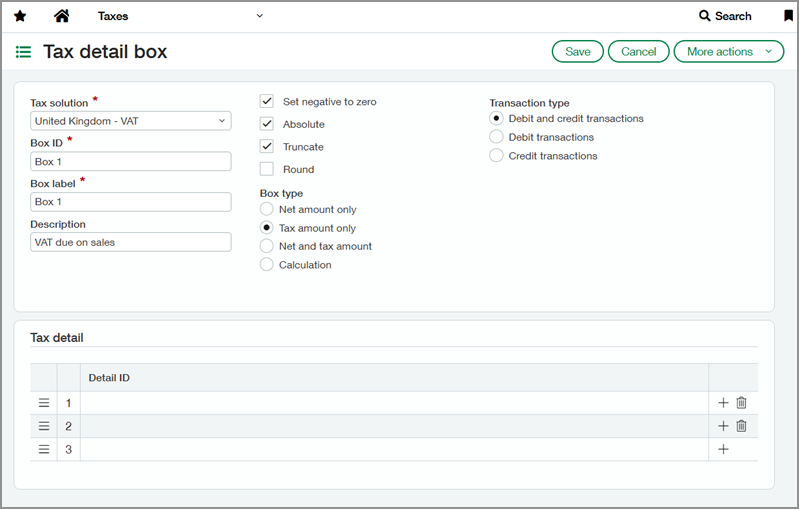Add a row after row 3
799x509 pixels.
point(723,449)
